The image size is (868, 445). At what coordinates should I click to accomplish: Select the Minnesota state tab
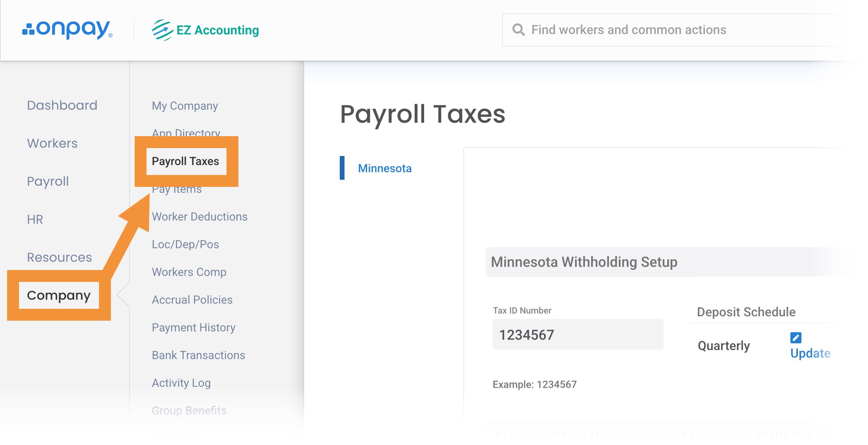[385, 168]
